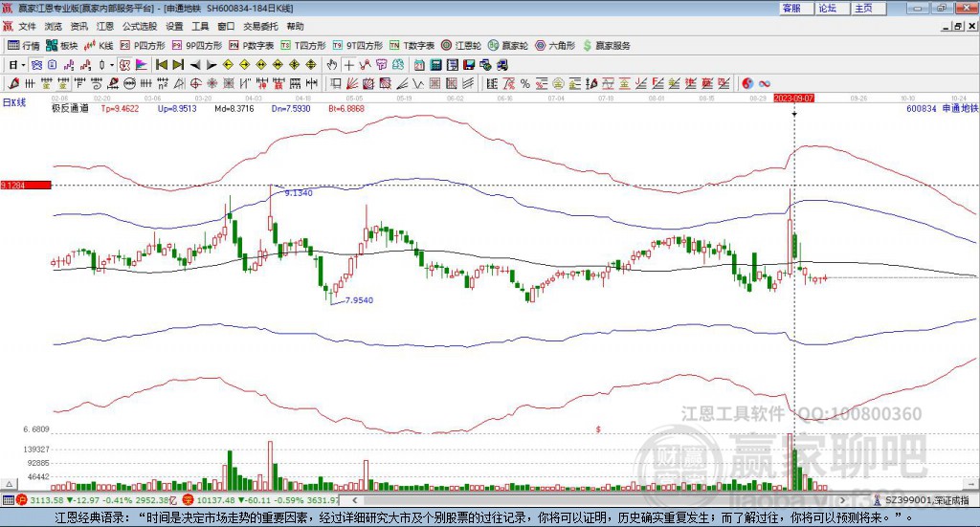Open the 帮助 menu
This screenshot has width=980, height=527.
(295, 26)
